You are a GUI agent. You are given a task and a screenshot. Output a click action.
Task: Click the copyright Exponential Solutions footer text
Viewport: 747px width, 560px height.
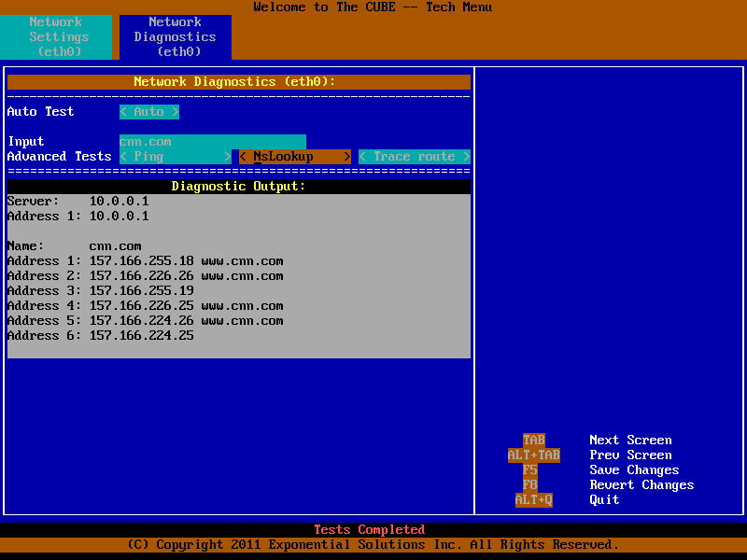373,544
